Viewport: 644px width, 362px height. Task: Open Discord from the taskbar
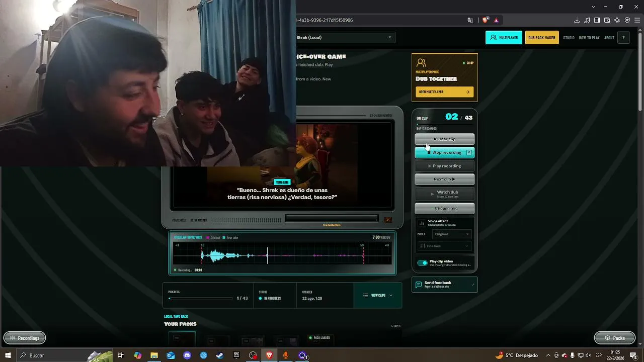pyautogui.click(x=187, y=355)
